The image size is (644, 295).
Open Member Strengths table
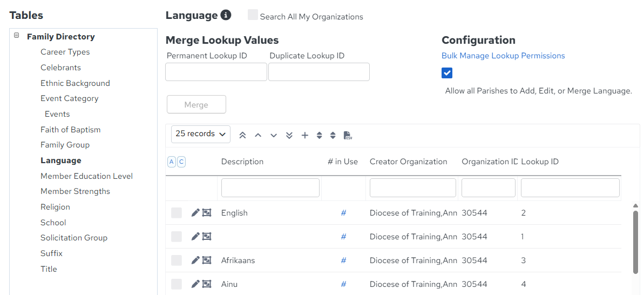pos(75,191)
